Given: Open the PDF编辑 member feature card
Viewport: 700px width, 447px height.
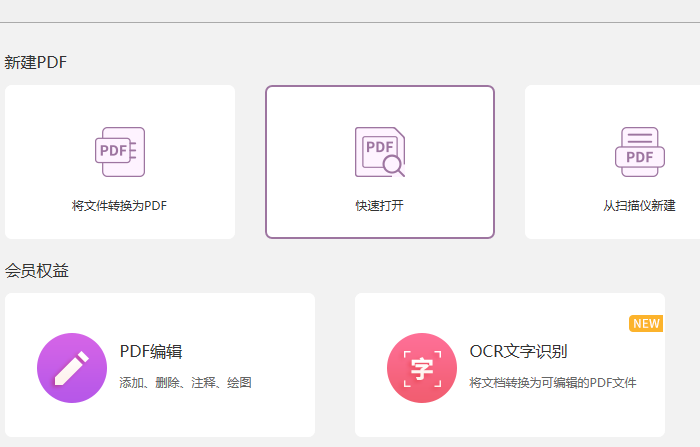Looking at the screenshot, I should (x=160, y=365).
